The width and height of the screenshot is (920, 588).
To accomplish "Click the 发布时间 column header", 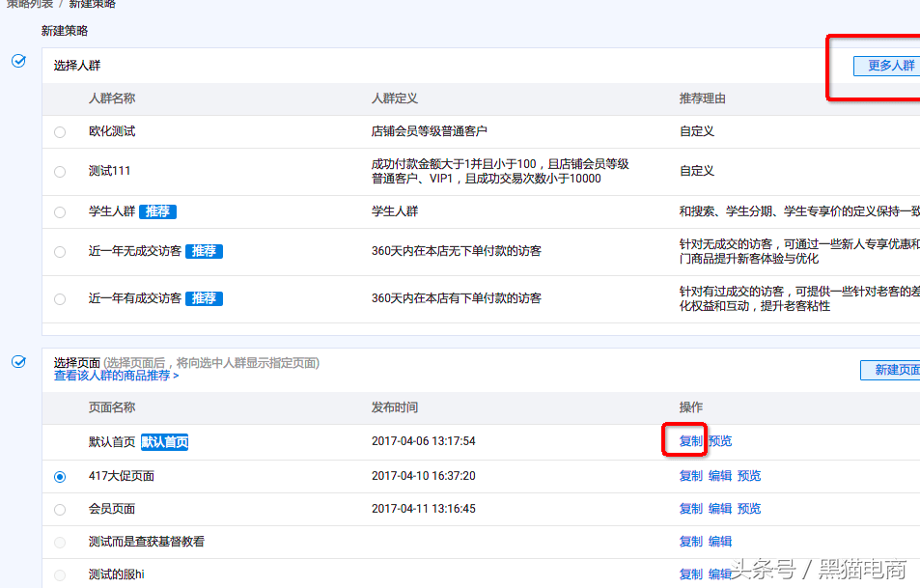I will 395,406.
